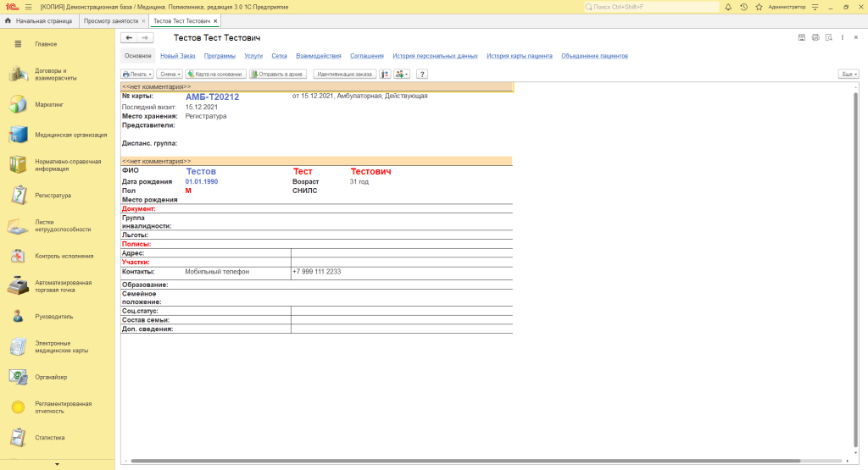Switch to the Просмотр занятости tab
This screenshot has width=868, height=470.
pos(111,20)
